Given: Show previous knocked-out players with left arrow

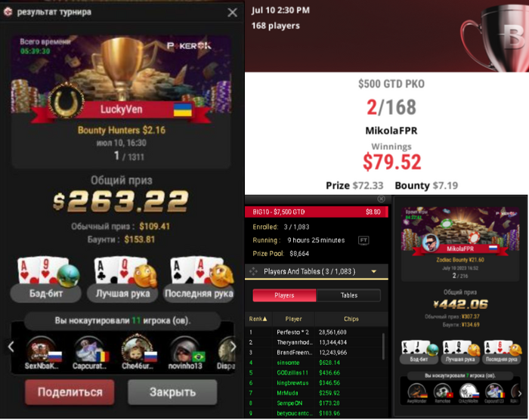Looking at the screenshot, I should pos(11,347).
